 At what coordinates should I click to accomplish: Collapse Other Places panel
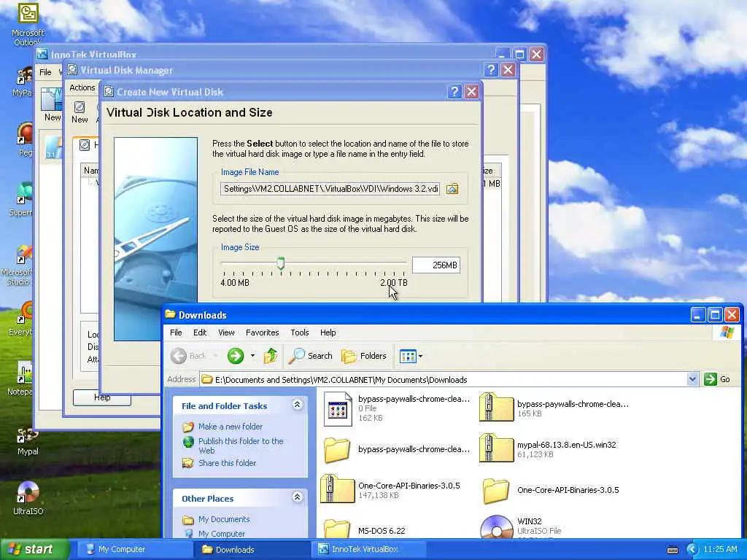(298, 497)
